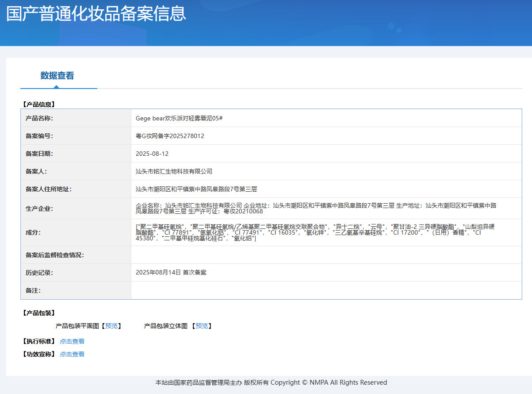Click the 生产企业 label cell
The width and height of the screenshot is (532, 394).
click(76, 209)
